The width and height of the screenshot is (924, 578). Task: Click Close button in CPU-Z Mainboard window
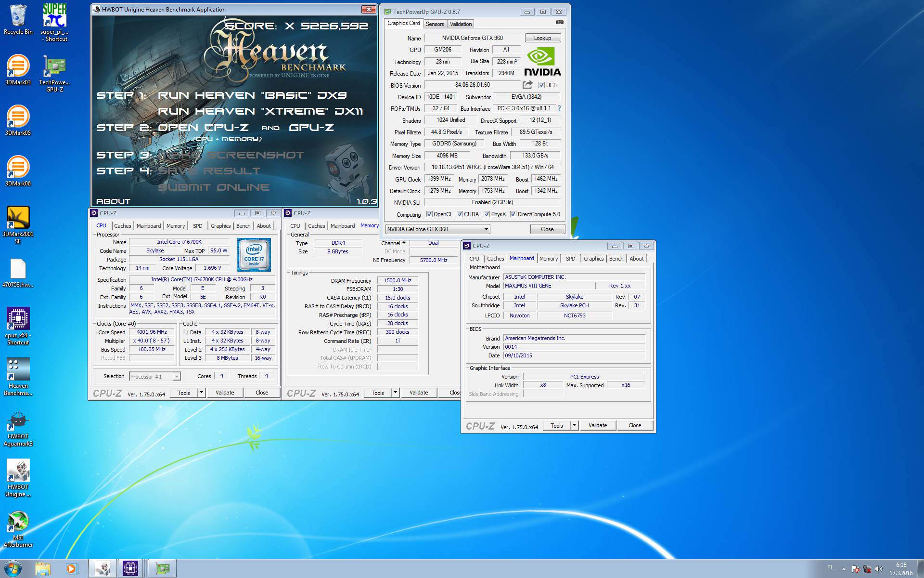(635, 425)
